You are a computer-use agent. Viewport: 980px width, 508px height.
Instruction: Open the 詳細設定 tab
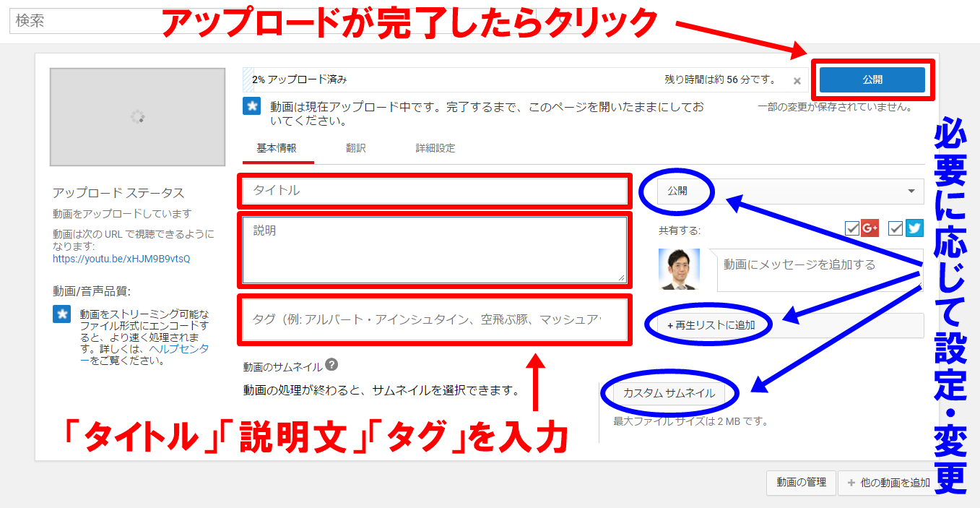[435, 148]
